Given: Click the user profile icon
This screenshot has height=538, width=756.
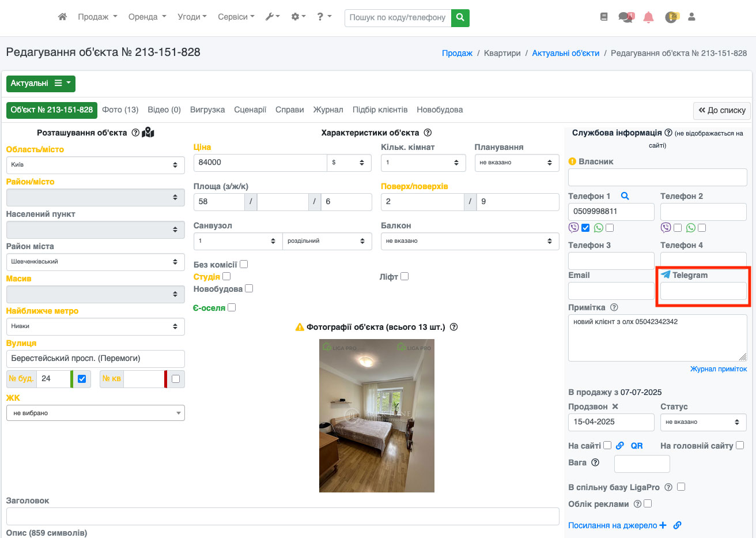Looking at the screenshot, I should point(691,17).
